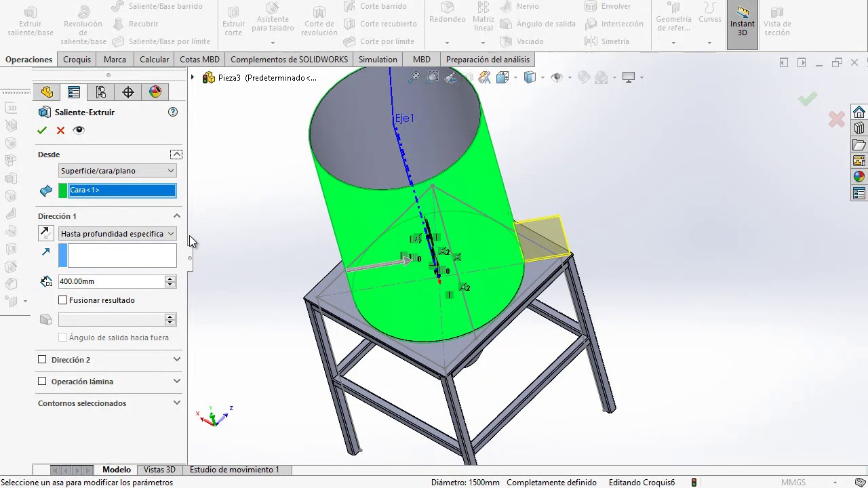Switch to the PropertyManager tab
Viewport: 868px width, 488px height.
74,92
